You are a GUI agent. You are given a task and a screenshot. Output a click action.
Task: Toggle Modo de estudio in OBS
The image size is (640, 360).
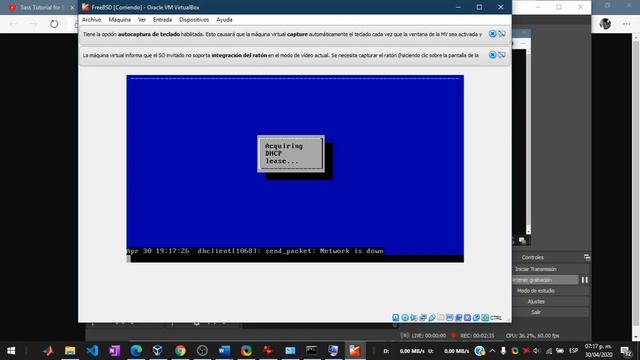536,291
